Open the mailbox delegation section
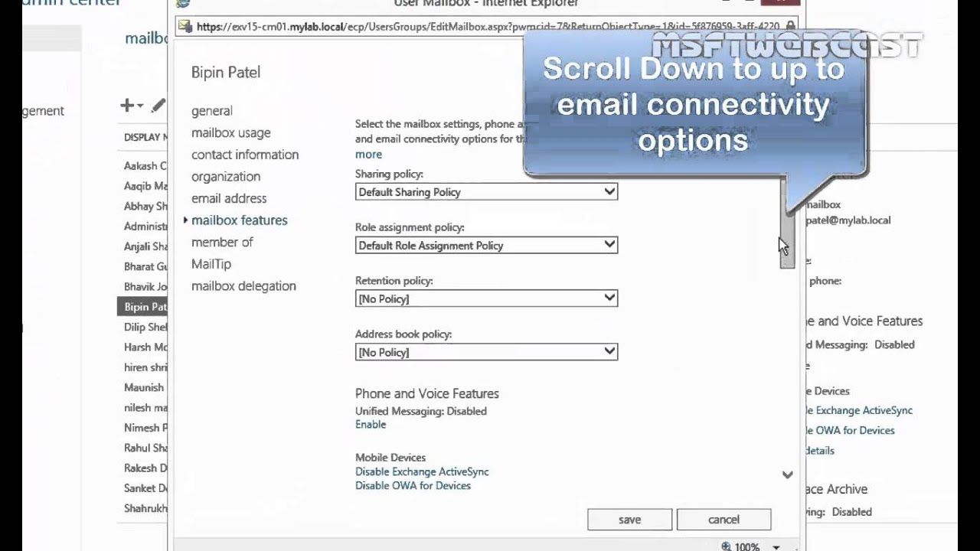This screenshot has height=551, width=980. click(x=243, y=286)
